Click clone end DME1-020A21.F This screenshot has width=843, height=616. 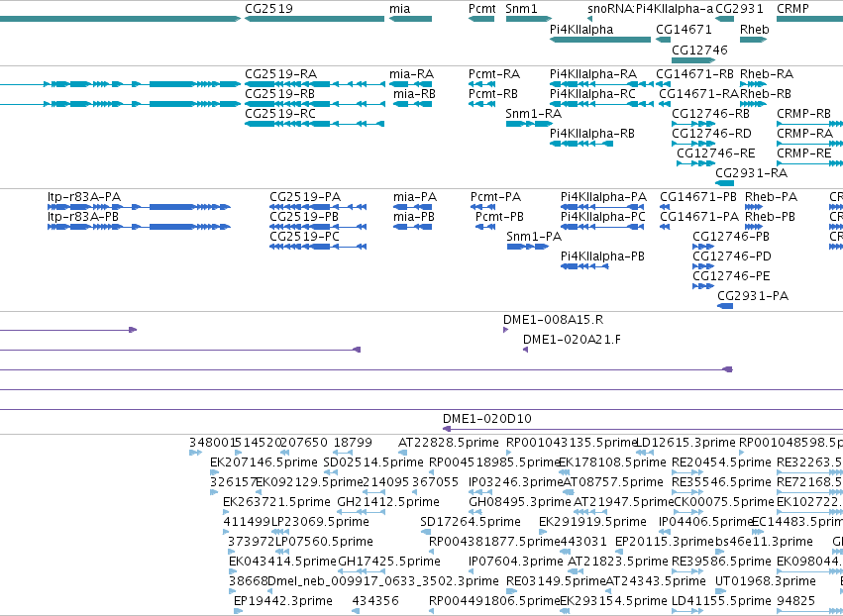(x=525, y=350)
